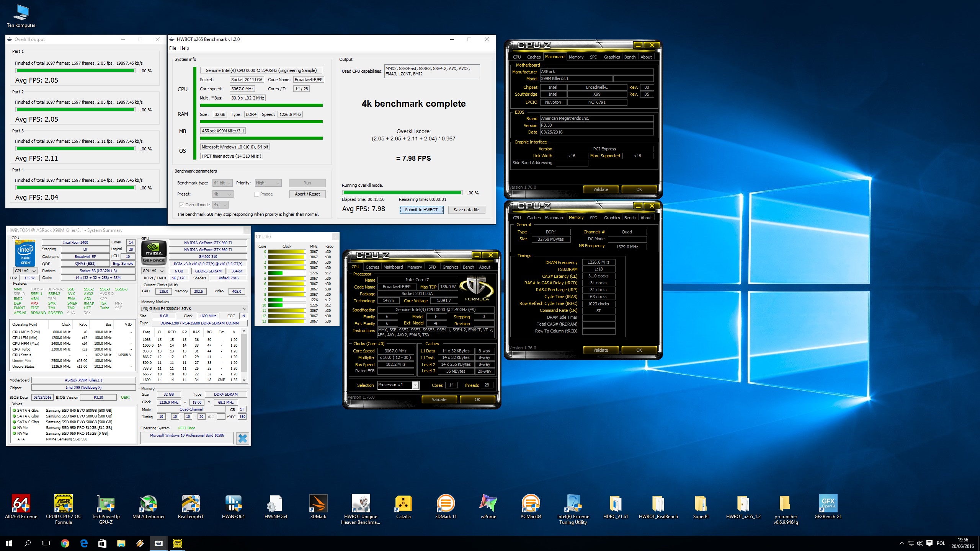Open SuperPI folder icon
Image resolution: width=980 pixels, height=551 pixels.
pos(701,507)
